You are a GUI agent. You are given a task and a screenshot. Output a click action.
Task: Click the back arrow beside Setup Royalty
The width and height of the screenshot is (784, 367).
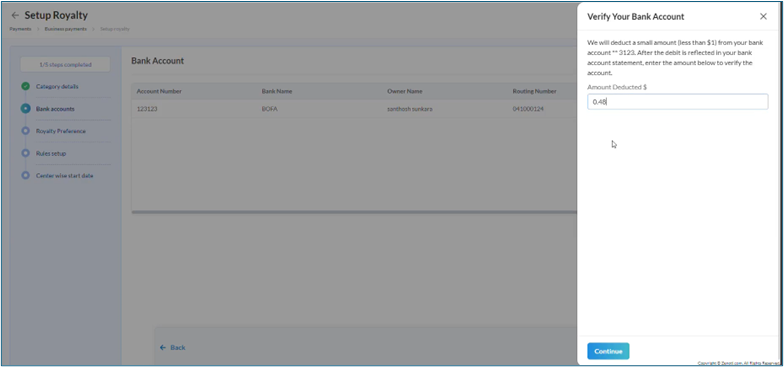coord(15,16)
